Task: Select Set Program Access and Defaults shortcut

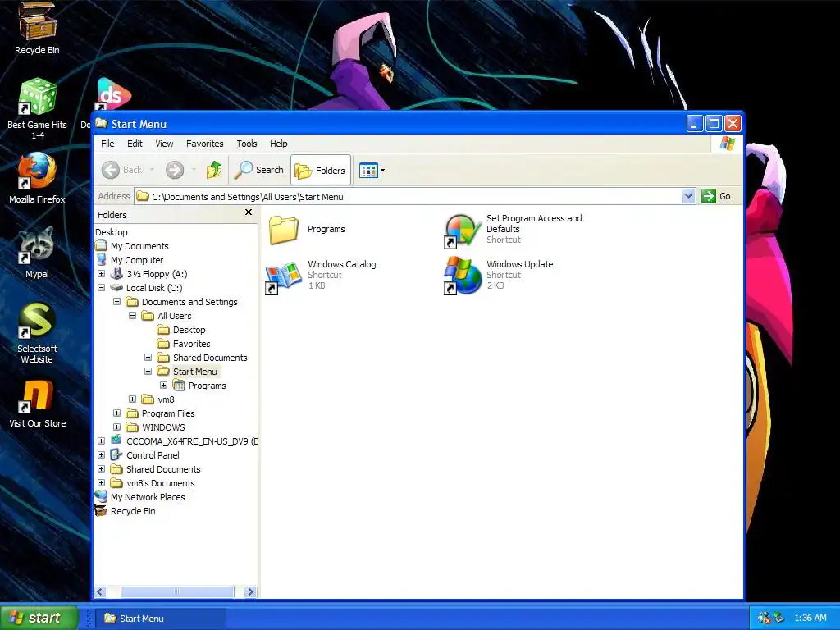Action: [514, 230]
